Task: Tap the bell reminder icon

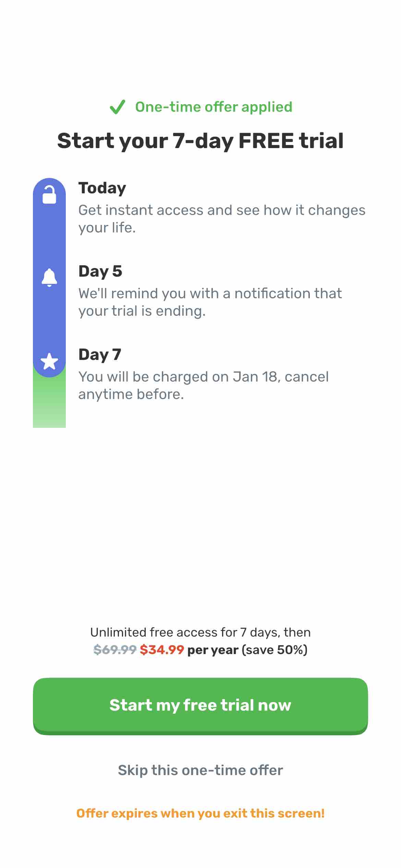Action: tap(49, 277)
